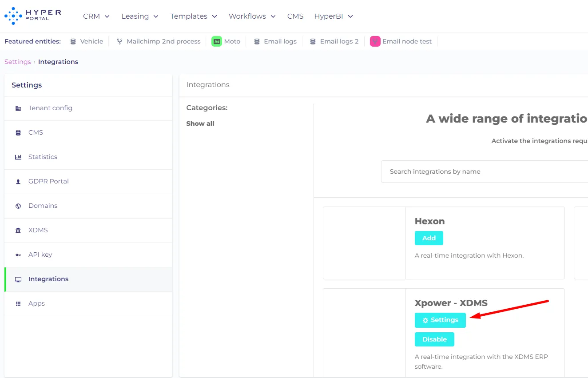Open Domains settings page

88,206
